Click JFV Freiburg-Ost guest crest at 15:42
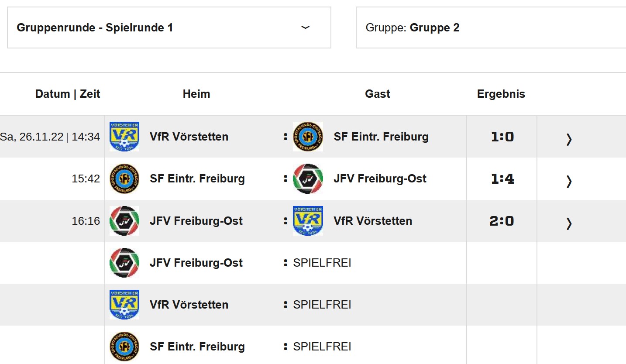 tap(308, 179)
